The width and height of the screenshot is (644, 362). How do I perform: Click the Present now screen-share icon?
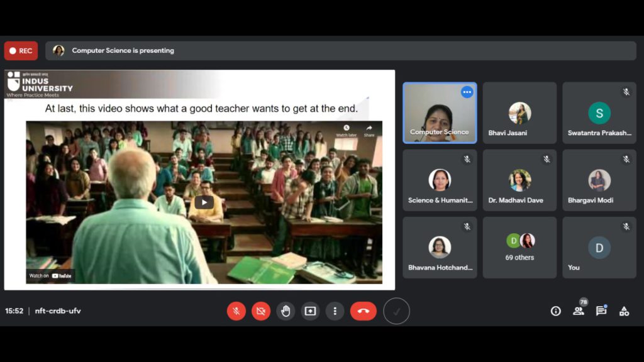(310, 311)
